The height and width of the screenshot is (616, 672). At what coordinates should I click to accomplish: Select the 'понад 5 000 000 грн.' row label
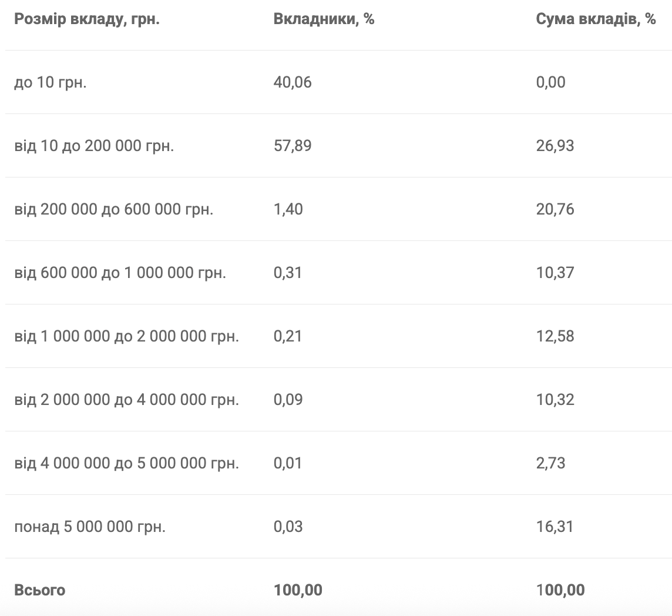90,527
